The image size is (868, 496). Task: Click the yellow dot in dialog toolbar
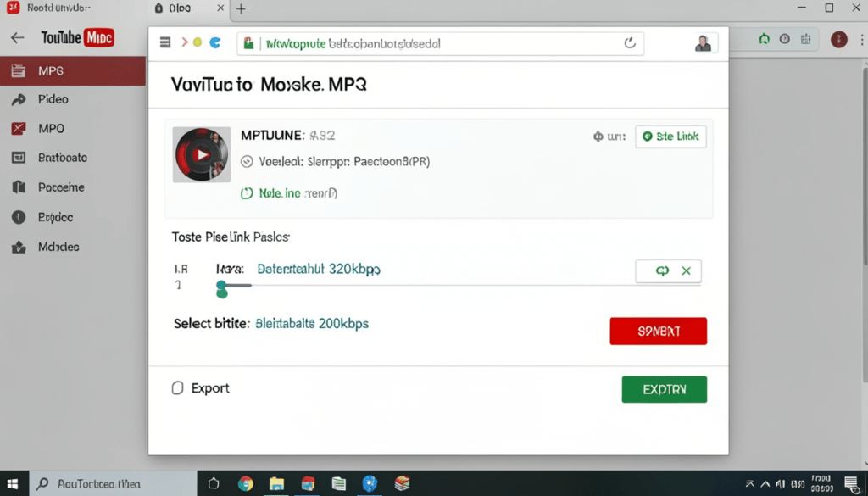(198, 42)
